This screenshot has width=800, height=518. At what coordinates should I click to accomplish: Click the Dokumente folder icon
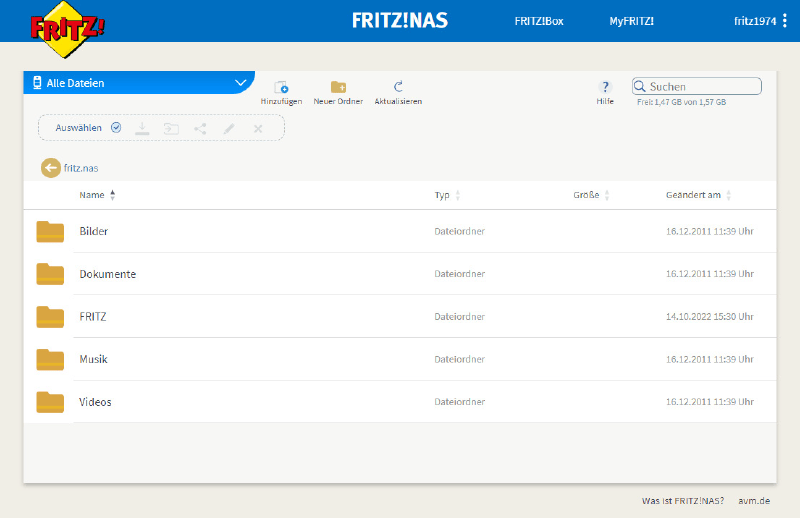click(50, 274)
